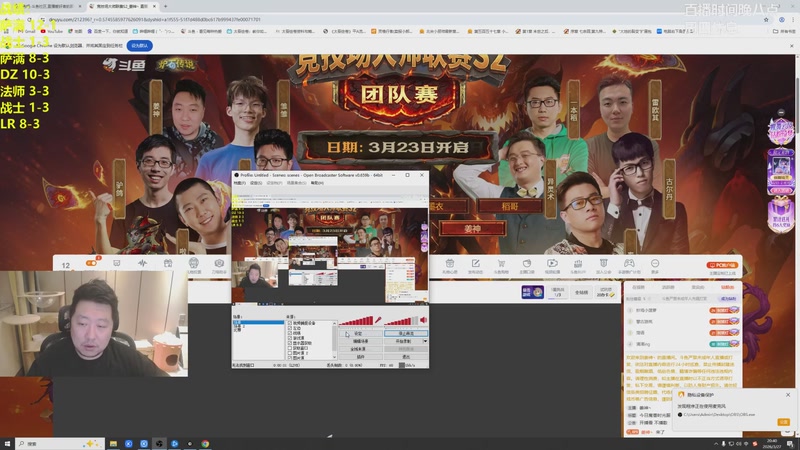Click the video play icon in right toolbar
Image resolution: width=800 pixels, height=450 pixels.
click(552, 263)
